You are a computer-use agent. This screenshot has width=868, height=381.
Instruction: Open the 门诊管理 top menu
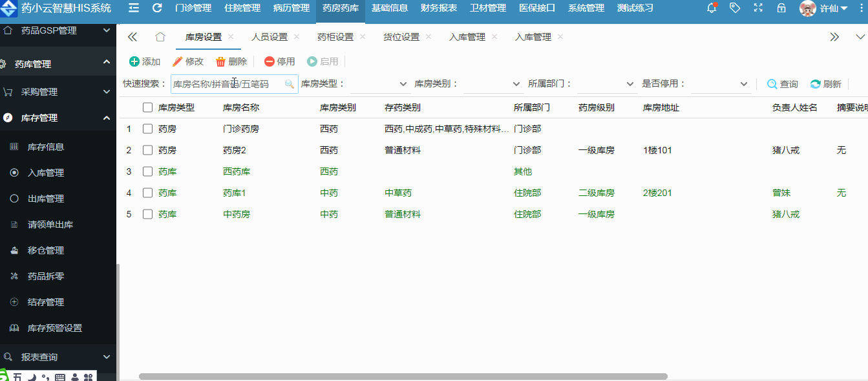[193, 8]
